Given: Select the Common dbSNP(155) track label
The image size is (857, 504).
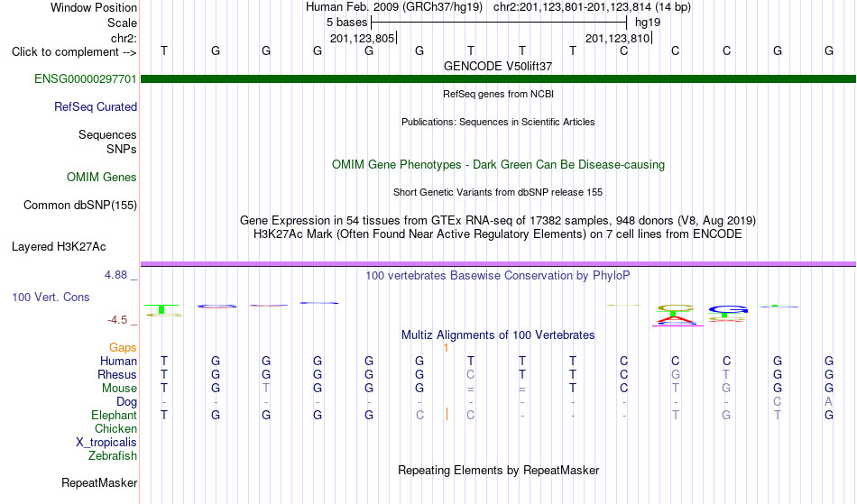Looking at the screenshot, I should pyautogui.click(x=80, y=206).
